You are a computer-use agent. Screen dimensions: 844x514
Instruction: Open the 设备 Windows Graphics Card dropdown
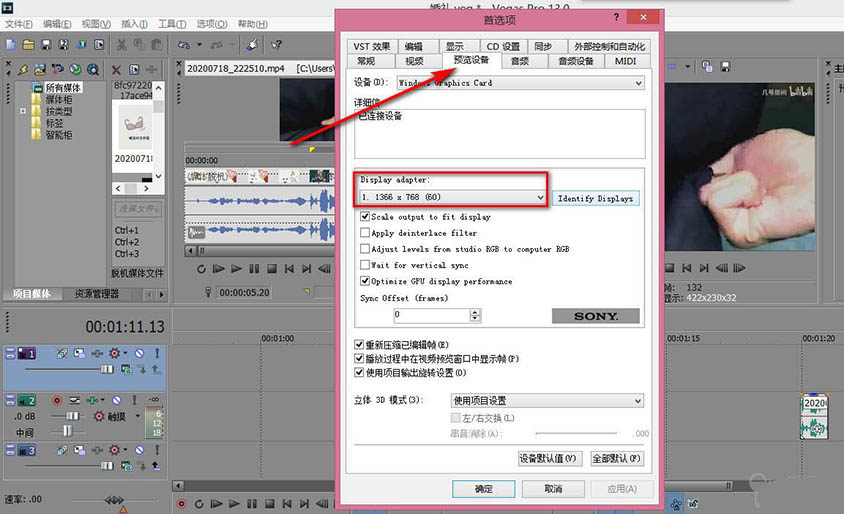click(521, 83)
